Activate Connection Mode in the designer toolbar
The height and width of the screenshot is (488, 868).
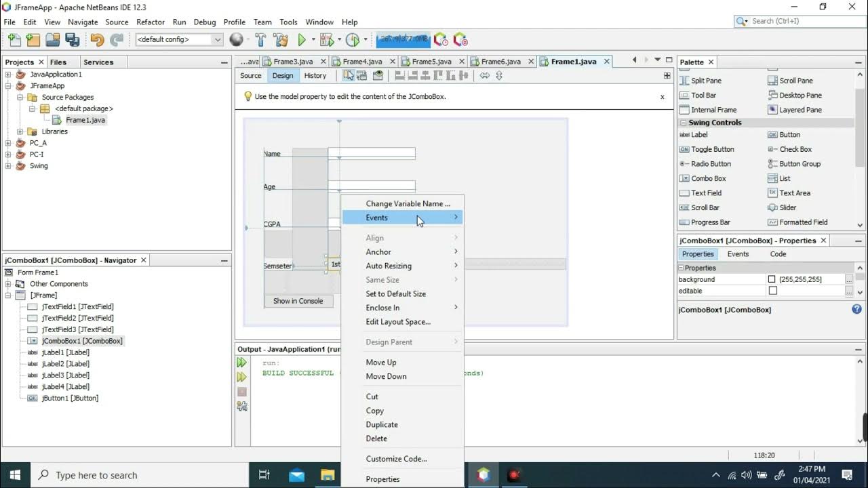(x=362, y=75)
